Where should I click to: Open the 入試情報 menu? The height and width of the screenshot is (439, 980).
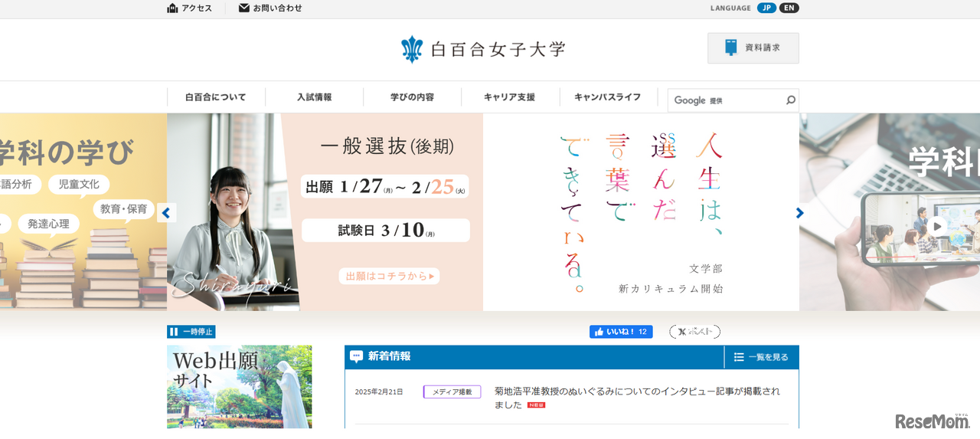[x=314, y=97]
